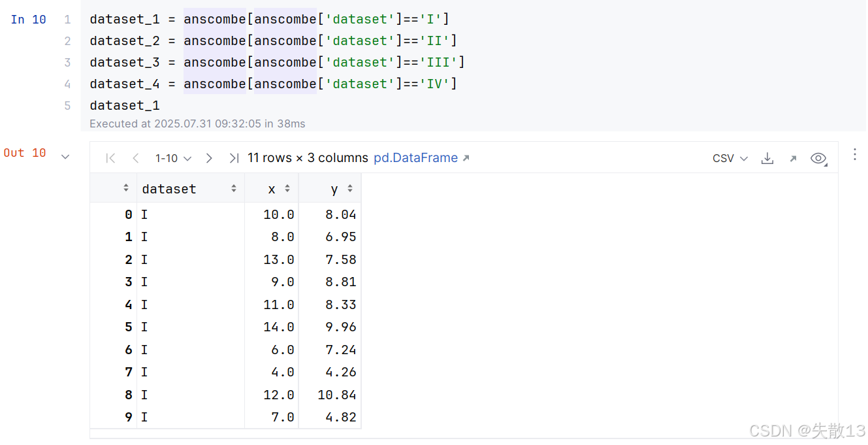Open the more options kebab menu
The height and width of the screenshot is (445, 868).
(855, 154)
